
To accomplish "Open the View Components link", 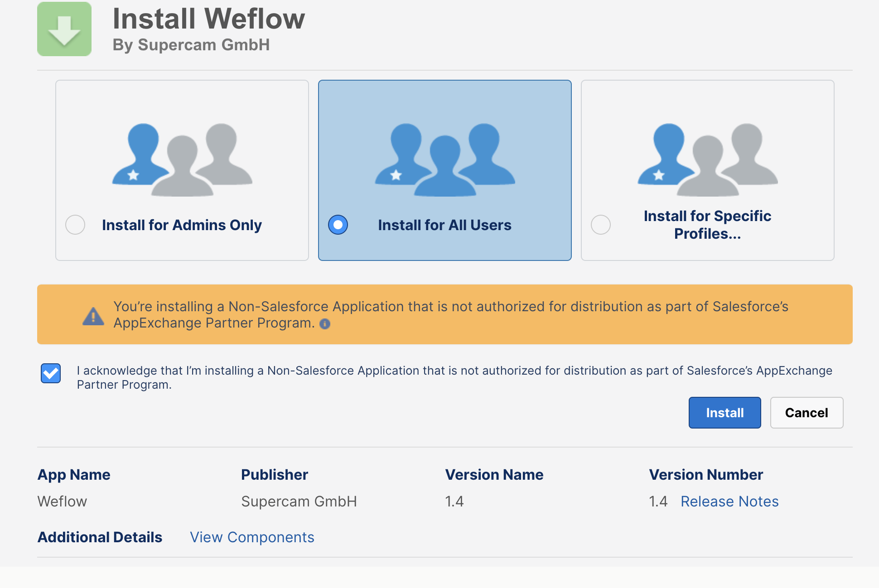I will coord(252,537).
